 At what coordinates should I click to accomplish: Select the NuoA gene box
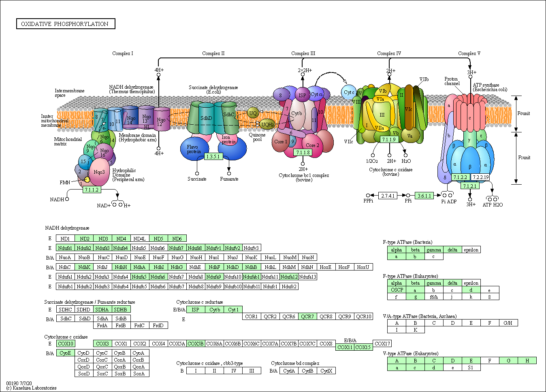(x=65, y=257)
